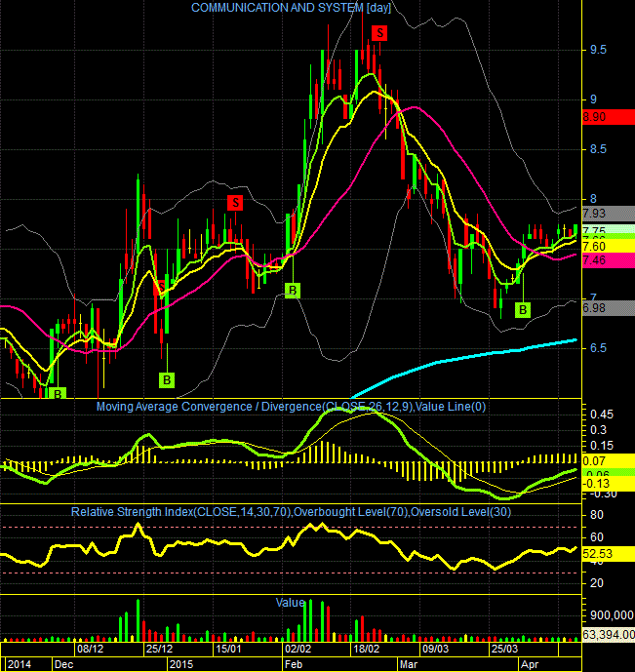
Task: Click the 8.5 price axis value
Action: coord(598,149)
